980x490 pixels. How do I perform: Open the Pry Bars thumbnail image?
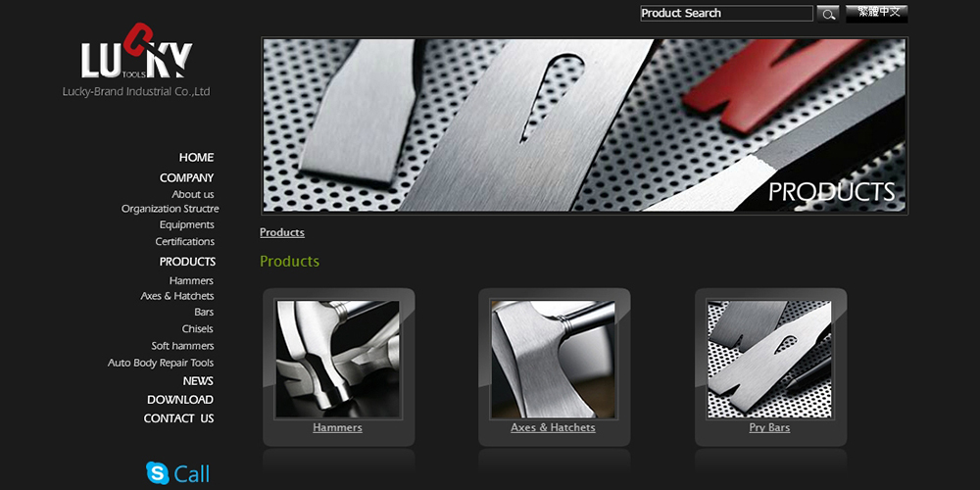[769, 359]
